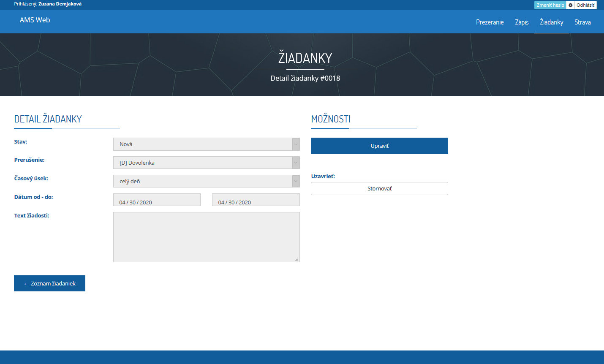Click the Stornovať button
Screen dimensions: 604x364
(x=379, y=188)
